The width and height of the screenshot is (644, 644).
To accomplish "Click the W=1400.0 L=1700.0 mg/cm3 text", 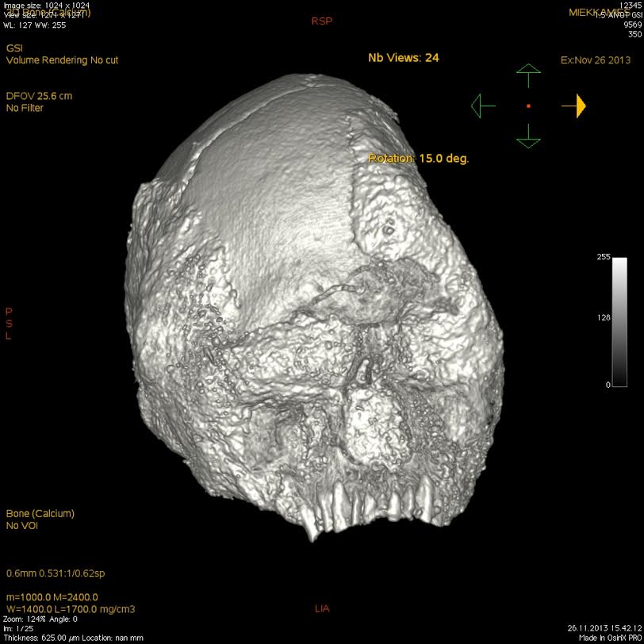I will [x=71, y=609].
